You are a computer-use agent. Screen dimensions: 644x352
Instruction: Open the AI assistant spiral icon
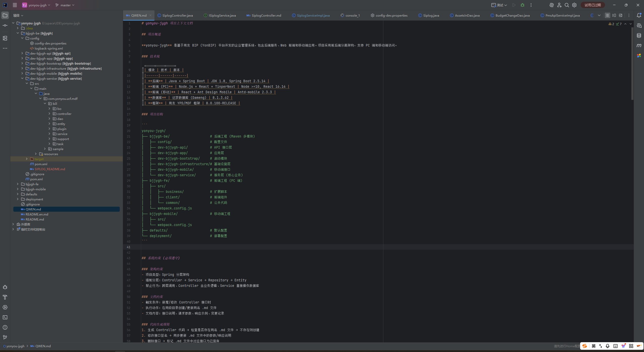coord(552,5)
